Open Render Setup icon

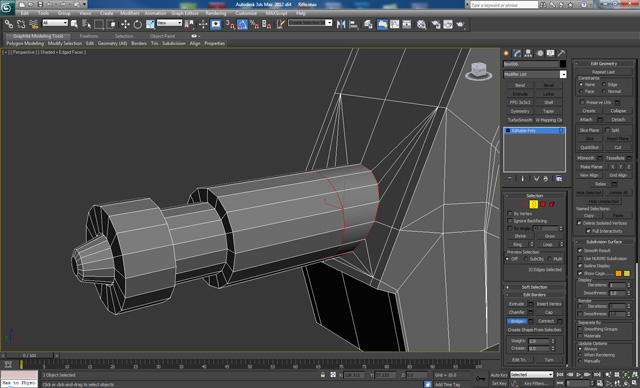click(x=436, y=24)
